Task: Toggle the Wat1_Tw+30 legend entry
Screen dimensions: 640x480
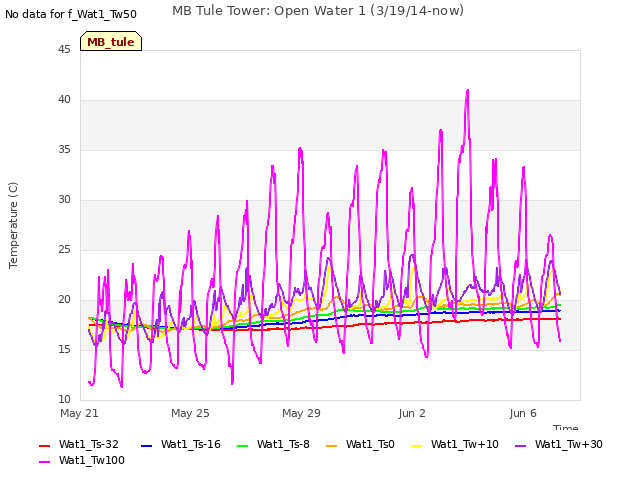Action: (559, 444)
